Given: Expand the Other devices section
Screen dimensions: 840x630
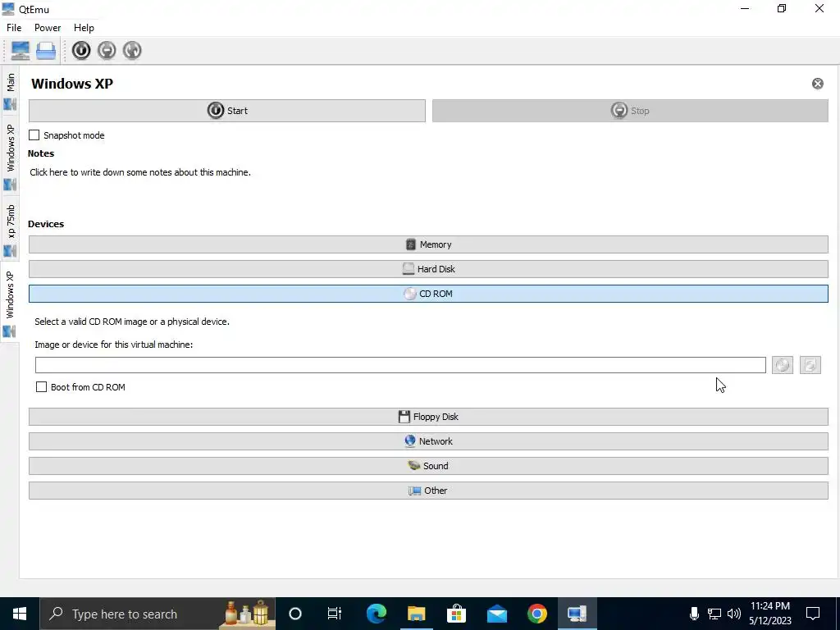Looking at the screenshot, I should (x=428, y=491).
